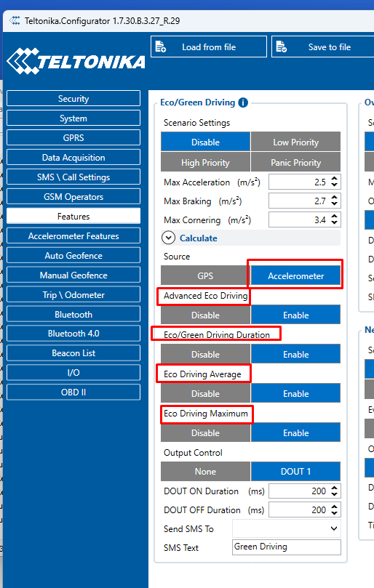Open SMS \ Call Settings
Image resolution: width=374 pixels, height=588 pixels.
tap(73, 177)
